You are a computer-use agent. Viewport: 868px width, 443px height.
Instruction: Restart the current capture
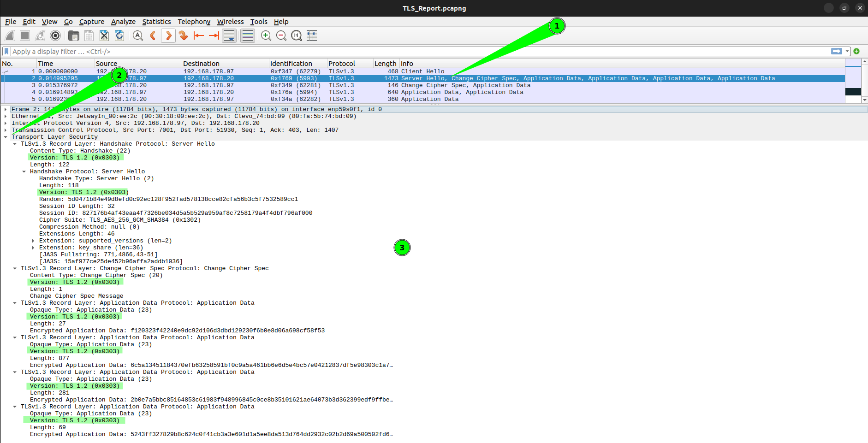pos(40,35)
